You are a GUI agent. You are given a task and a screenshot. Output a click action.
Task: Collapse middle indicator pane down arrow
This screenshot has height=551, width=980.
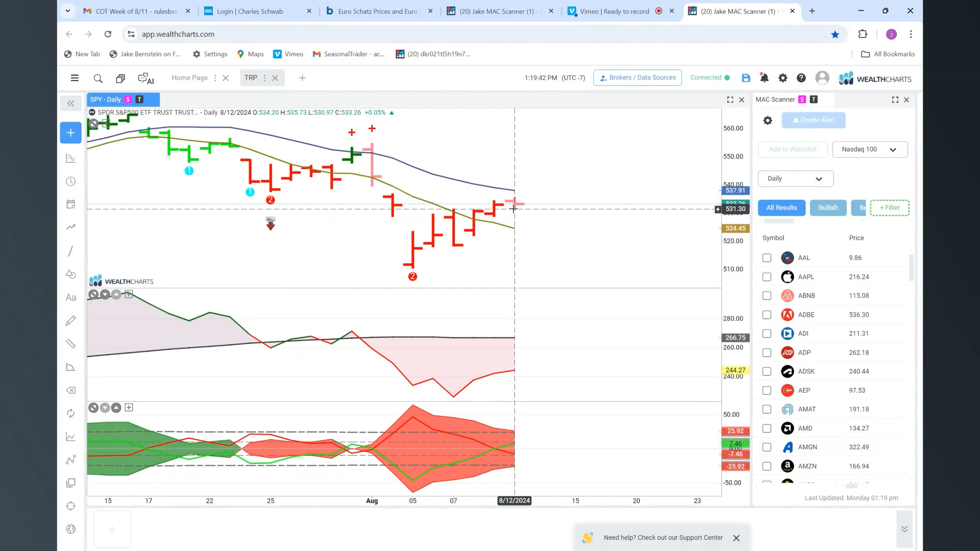click(105, 294)
